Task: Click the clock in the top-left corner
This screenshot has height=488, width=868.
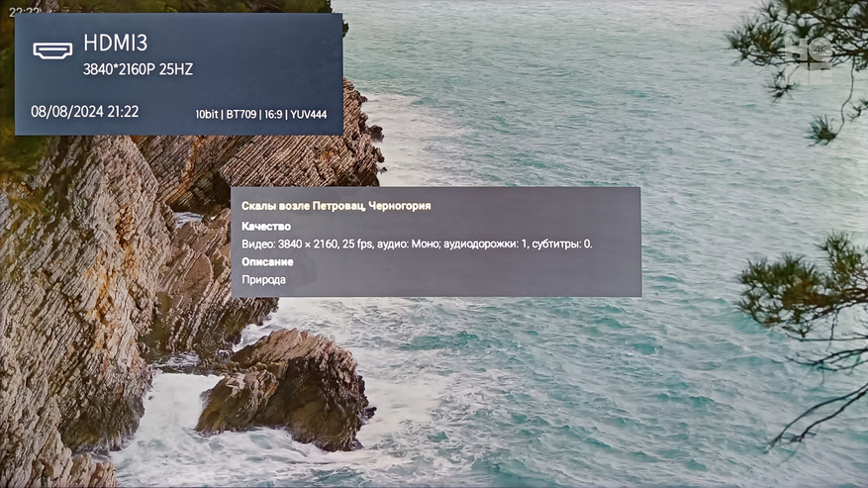Action: [x=25, y=11]
